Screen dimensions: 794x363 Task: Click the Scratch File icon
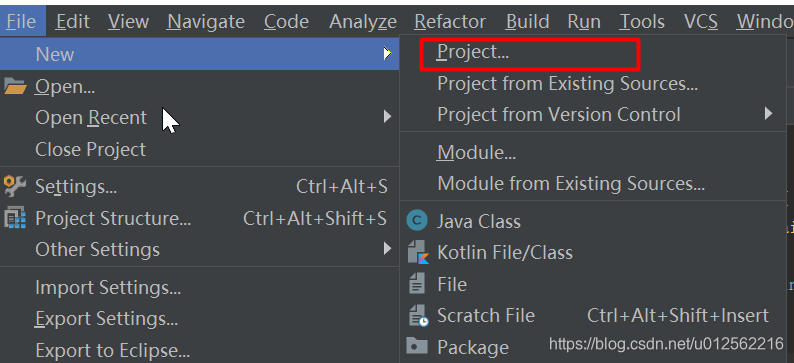418,315
